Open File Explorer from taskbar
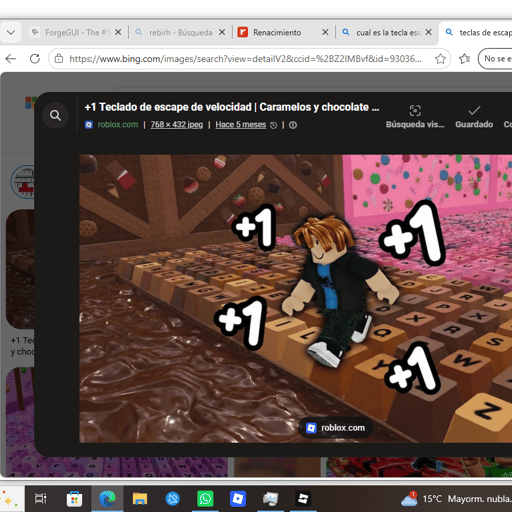The image size is (512, 512). point(140,499)
